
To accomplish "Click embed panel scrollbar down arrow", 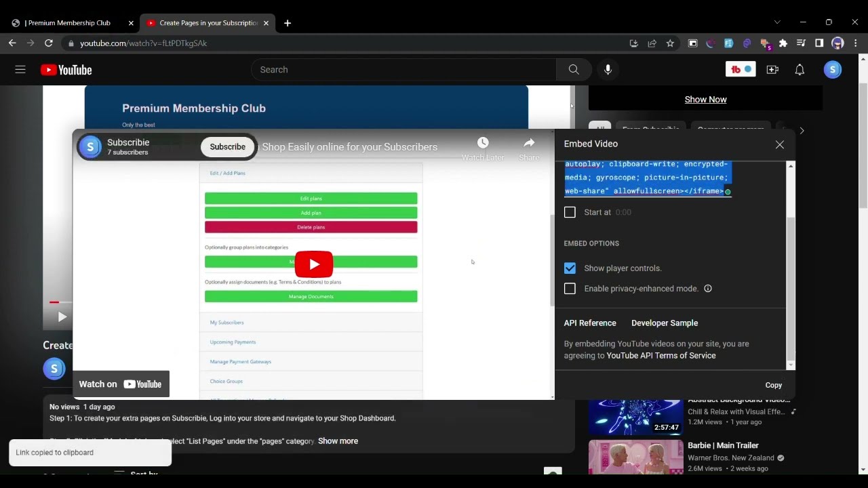I will coord(791,365).
